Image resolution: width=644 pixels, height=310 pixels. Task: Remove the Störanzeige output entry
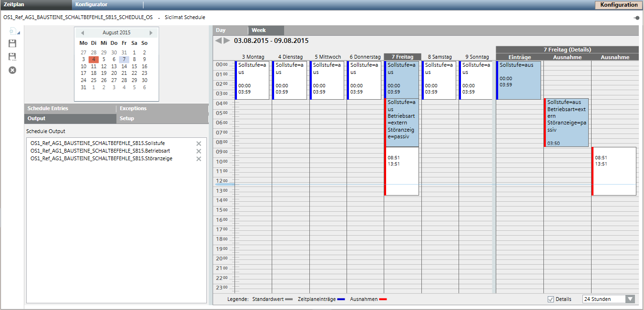click(199, 159)
